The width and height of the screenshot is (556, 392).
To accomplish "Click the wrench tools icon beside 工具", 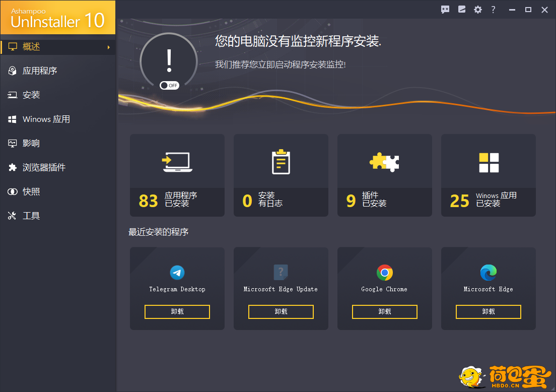I will 12,216.
